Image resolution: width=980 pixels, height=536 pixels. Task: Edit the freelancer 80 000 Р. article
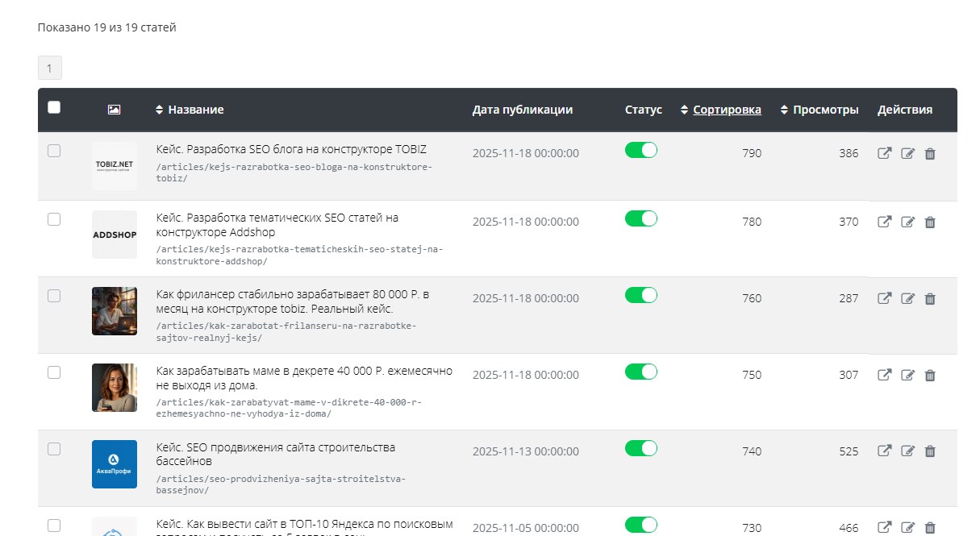(x=907, y=298)
